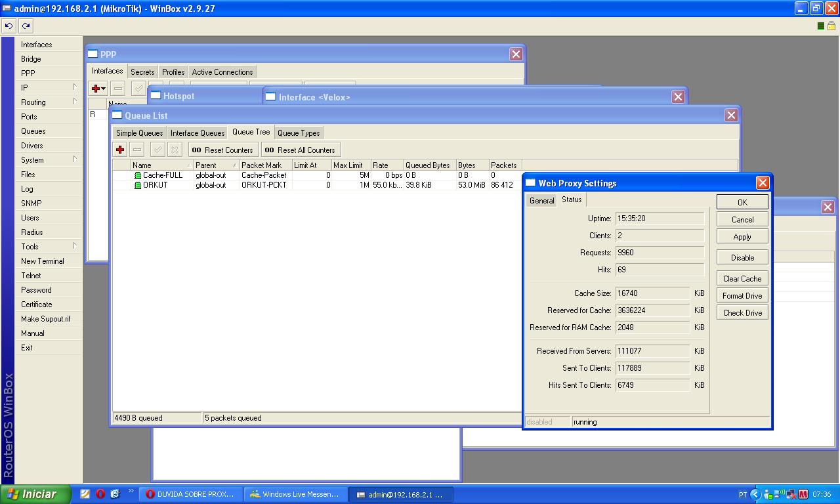Click the Cache Size field showing 16740
This screenshot has height=504, width=840.
652,293
